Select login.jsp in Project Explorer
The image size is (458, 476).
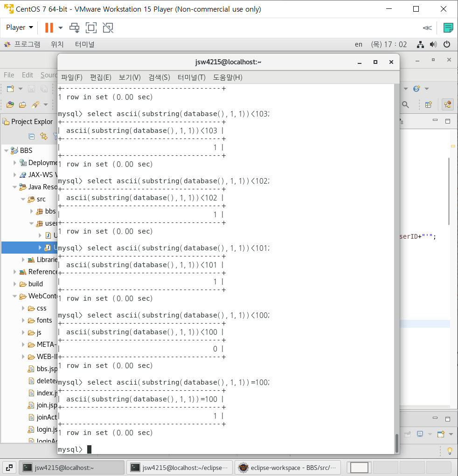44,429
